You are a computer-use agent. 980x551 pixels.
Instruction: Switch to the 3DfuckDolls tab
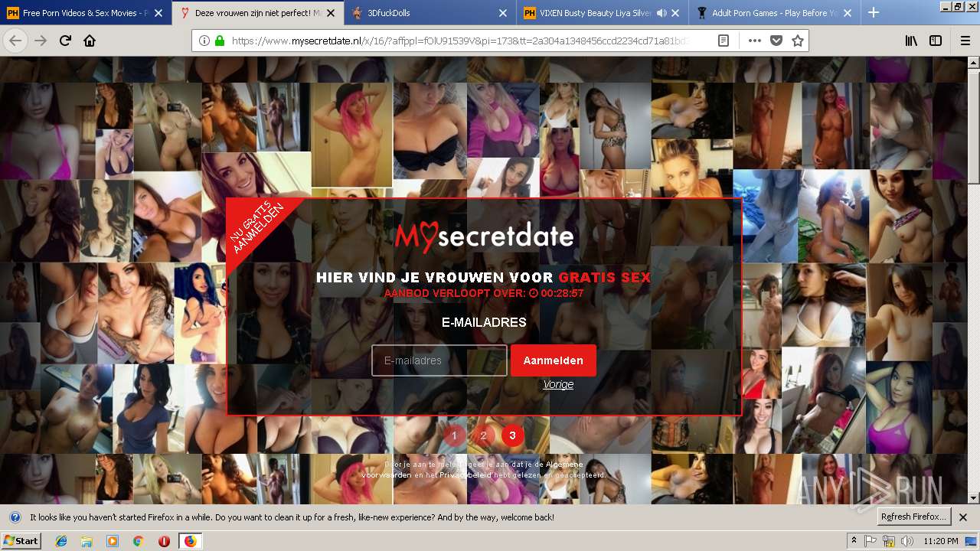[430, 13]
